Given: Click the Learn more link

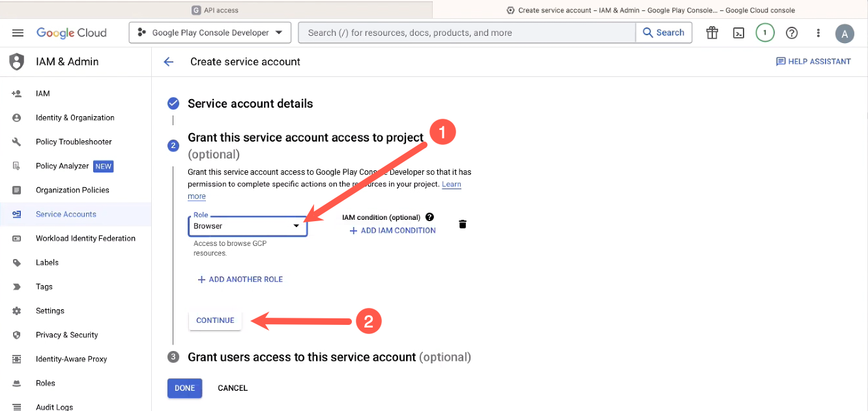Looking at the screenshot, I should point(452,185).
